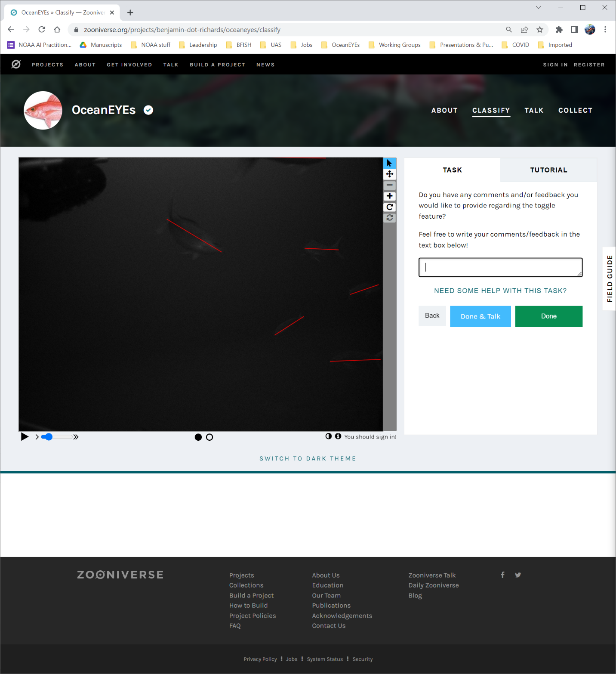This screenshot has height=674, width=616.
Task: Click the Register link
Action: point(589,65)
